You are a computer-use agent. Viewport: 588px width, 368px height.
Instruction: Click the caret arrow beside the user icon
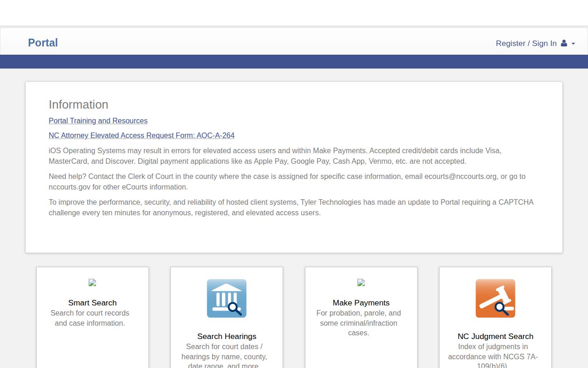[573, 44]
